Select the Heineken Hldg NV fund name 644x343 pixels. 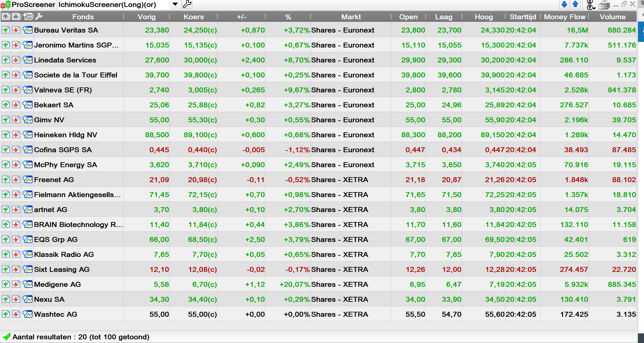click(x=66, y=135)
